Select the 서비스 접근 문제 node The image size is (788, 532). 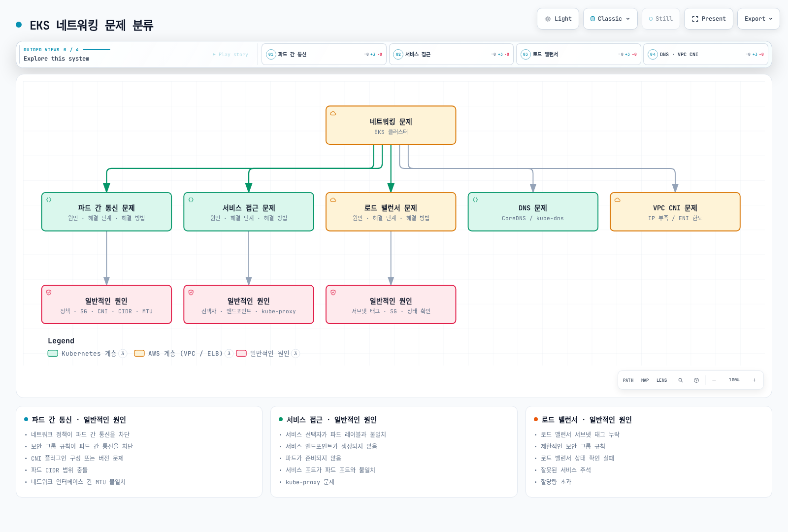249,212
